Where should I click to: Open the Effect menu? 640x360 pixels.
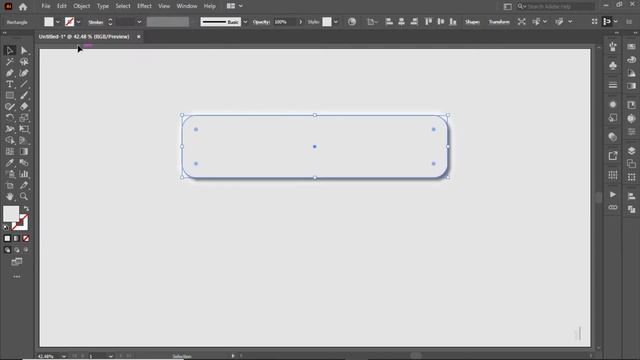pos(144,6)
